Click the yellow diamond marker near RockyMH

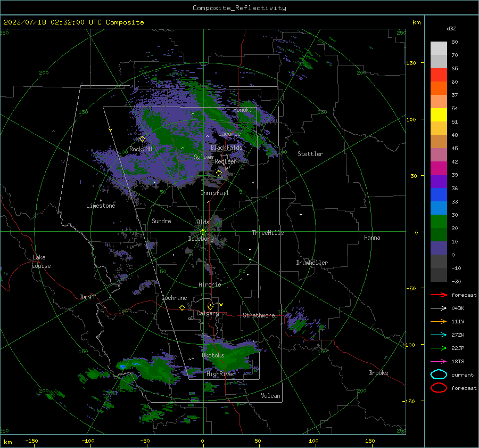142,139
